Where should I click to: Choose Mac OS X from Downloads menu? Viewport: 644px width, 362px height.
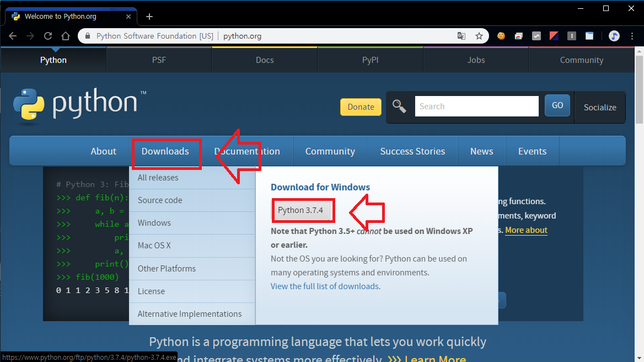point(192,246)
